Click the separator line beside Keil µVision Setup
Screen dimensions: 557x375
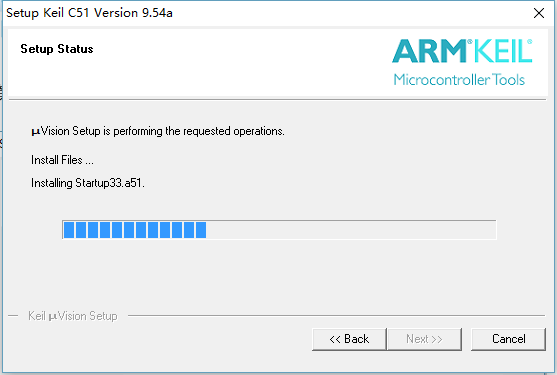click(x=336, y=315)
